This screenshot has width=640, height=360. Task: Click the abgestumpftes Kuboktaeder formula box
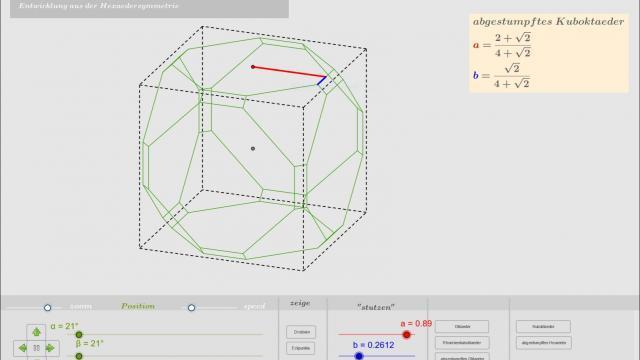pos(549,53)
